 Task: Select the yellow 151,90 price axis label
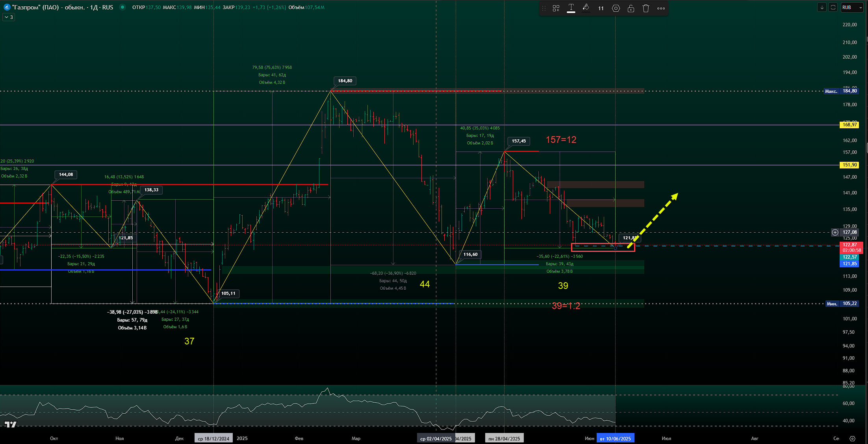tap(849, 165)
